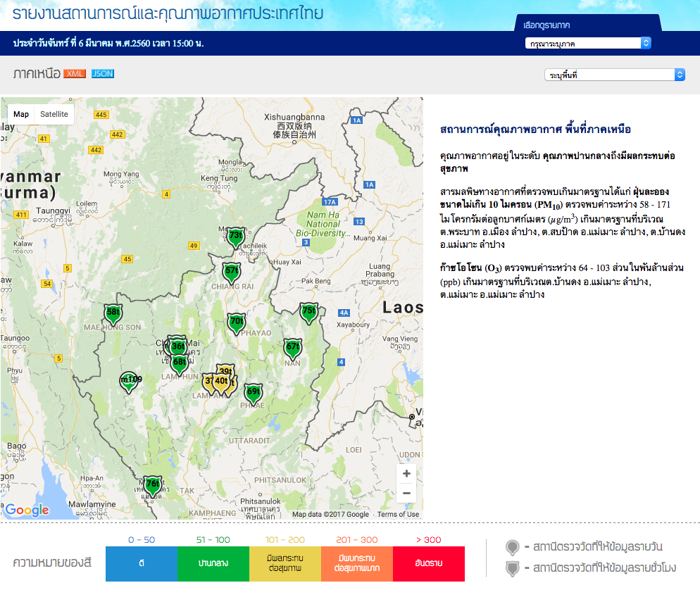
Task: Open the XML data feed
Action: click(75, 74)
